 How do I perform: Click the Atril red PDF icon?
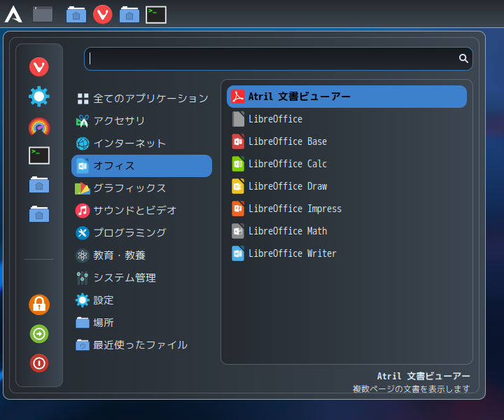pyautogui.click(x=238, y=97)
